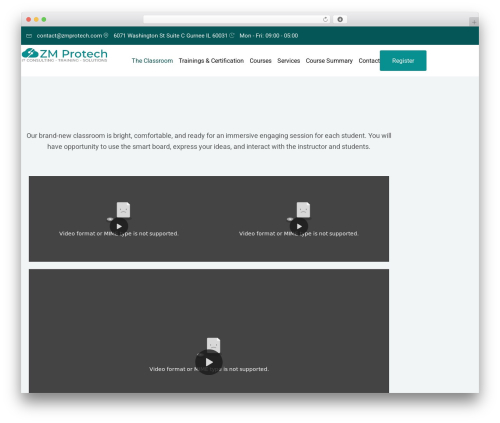500x423 pixels.
Task: Click the classroom description paragraph
Action: (209, 141)
